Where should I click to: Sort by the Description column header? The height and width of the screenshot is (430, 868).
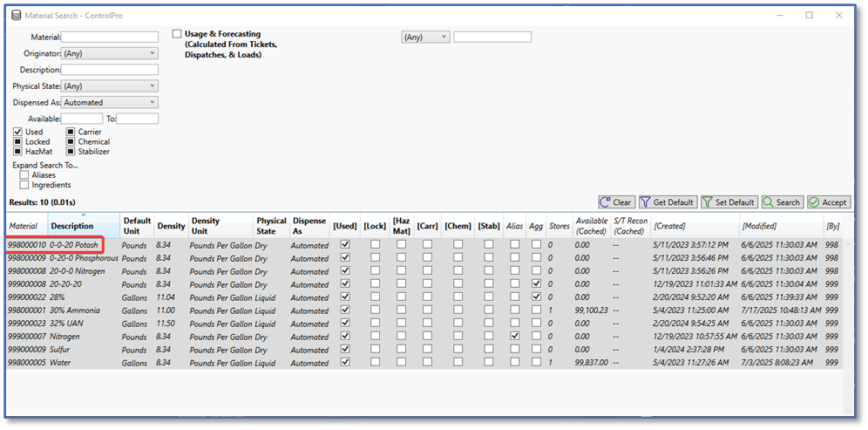[x=71, y=226]
